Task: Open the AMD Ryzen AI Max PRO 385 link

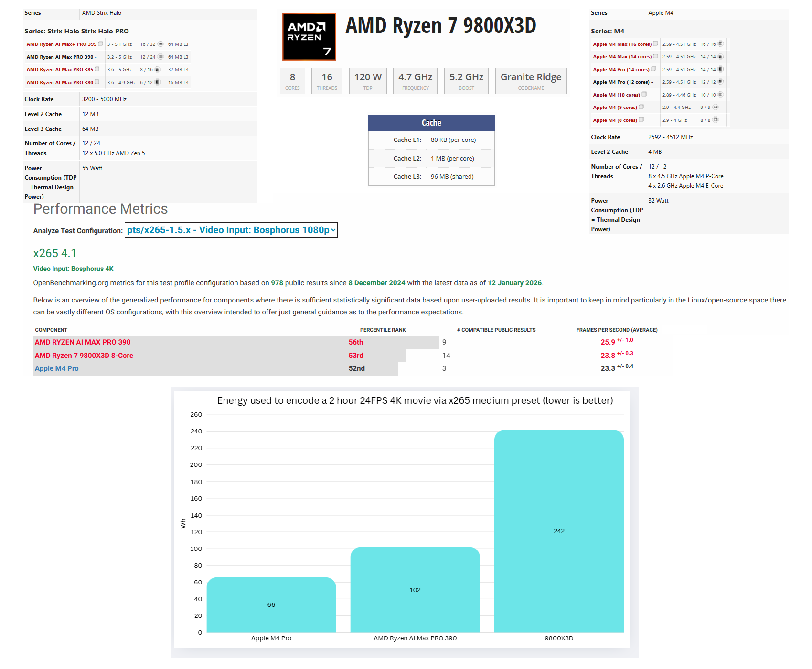Action: pyautogui.click(x=60, y=70)
